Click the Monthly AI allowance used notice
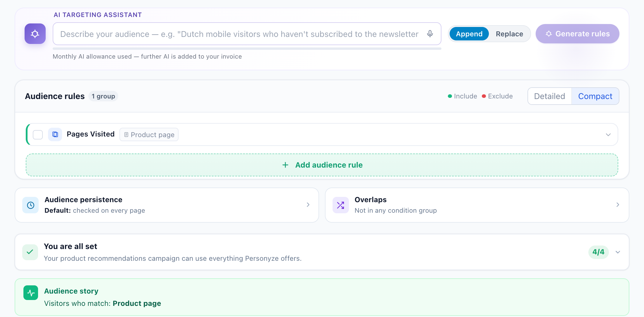Image resolution: width=644 pixels, height=317 pixels. 147,57
